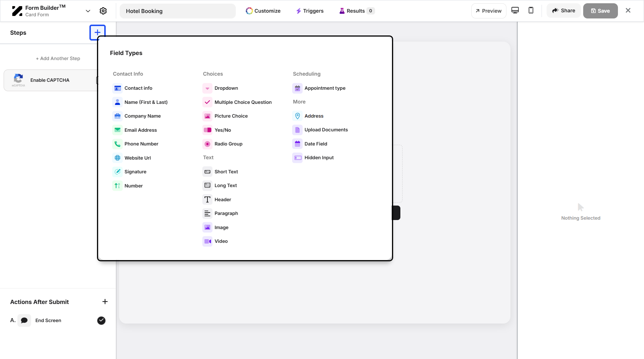
Task: Switch to desktop preview icon
Action: tap(515, 10)
